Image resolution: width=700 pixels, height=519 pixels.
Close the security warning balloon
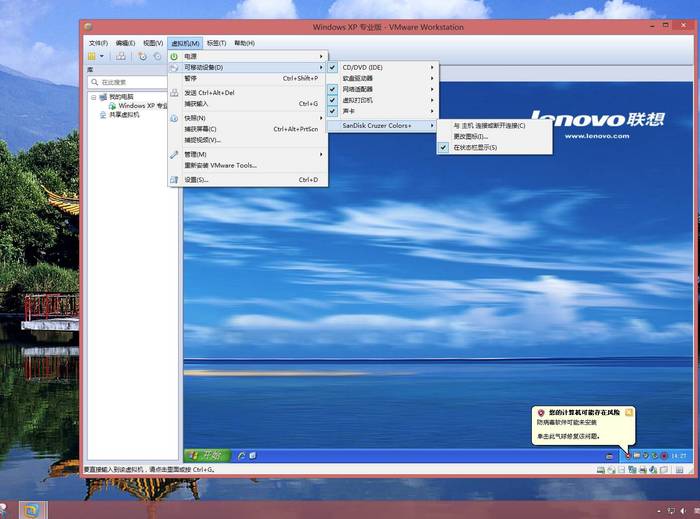(x=629, y=412)
